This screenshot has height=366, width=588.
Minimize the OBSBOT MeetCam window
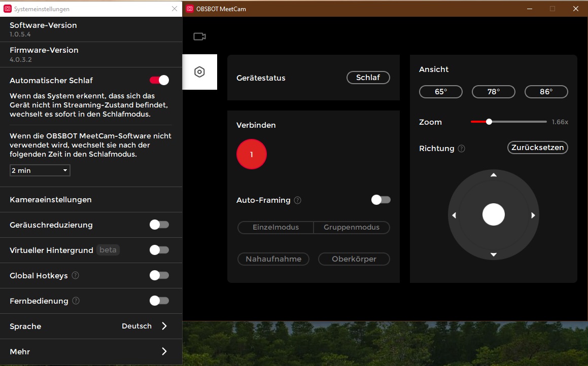pos(530,9)
